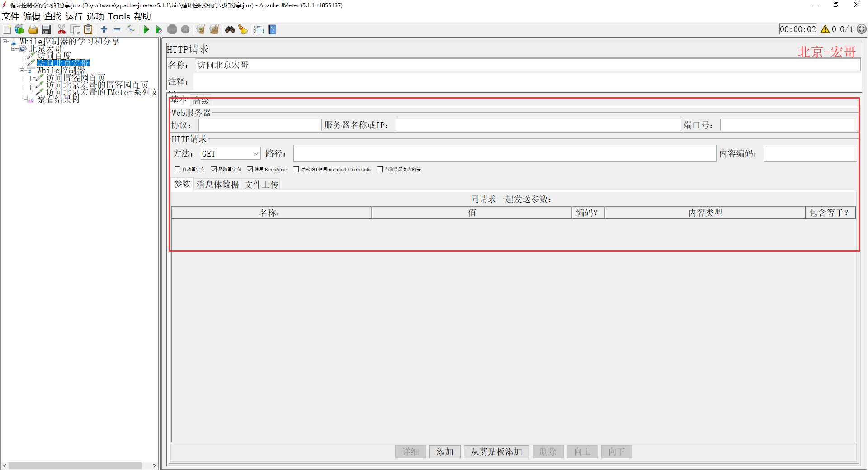Click the tree panel horizontal scrollbar
Image resolution: width=868 pixels, height=470 pixels.
75,465
